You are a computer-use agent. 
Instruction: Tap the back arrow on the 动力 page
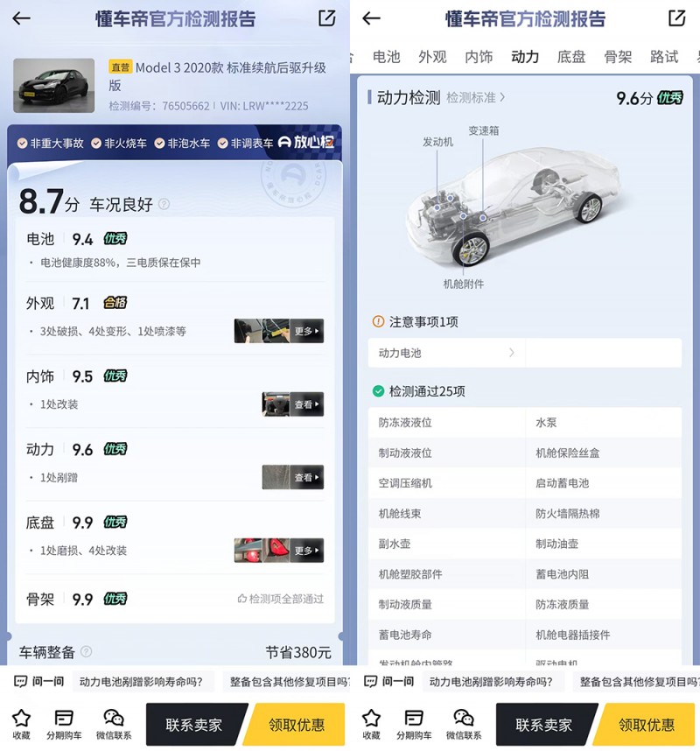370,19
